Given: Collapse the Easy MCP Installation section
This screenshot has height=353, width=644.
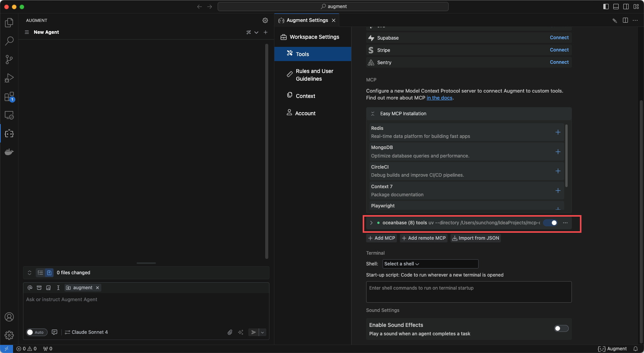Looking at the screenshot, I should tap(373, 114).
